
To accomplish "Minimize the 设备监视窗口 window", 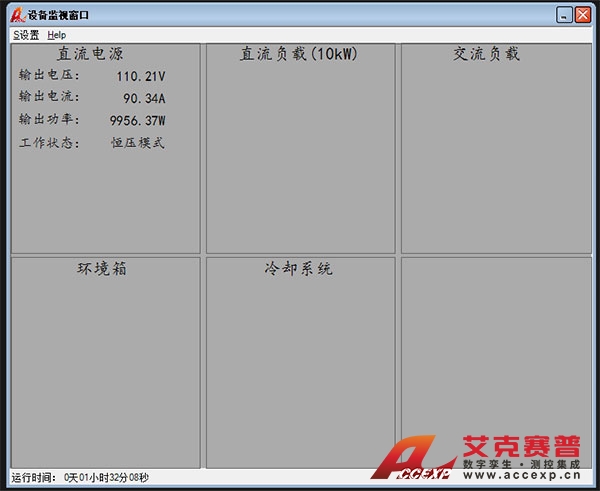I will [564, 15].
